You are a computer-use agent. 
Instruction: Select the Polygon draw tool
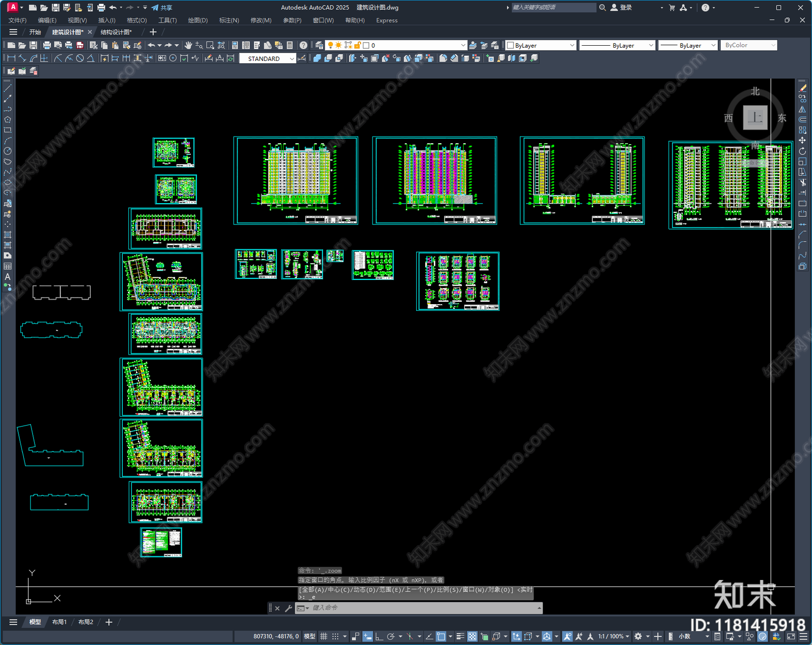[8, 120]
